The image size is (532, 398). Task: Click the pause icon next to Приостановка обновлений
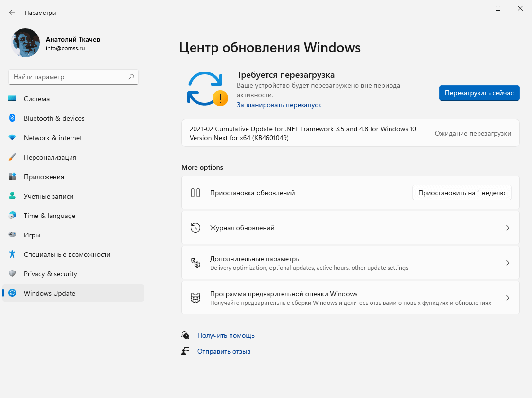pyautogui.click(x=195, y=193)
